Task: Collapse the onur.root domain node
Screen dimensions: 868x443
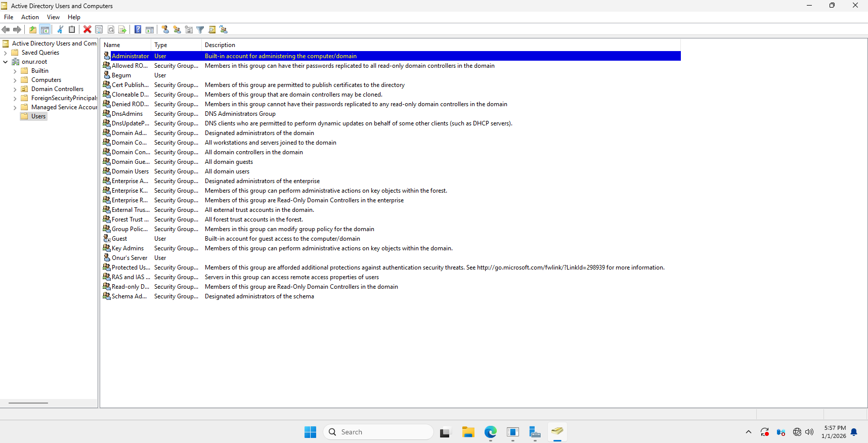Action: (x=6, y=62)
